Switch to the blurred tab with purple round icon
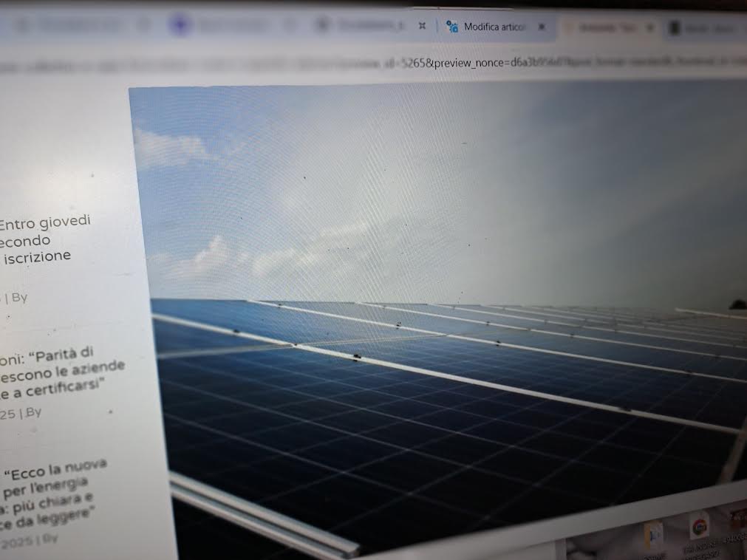This screenshot has width=747, height=560. (228, 25)
